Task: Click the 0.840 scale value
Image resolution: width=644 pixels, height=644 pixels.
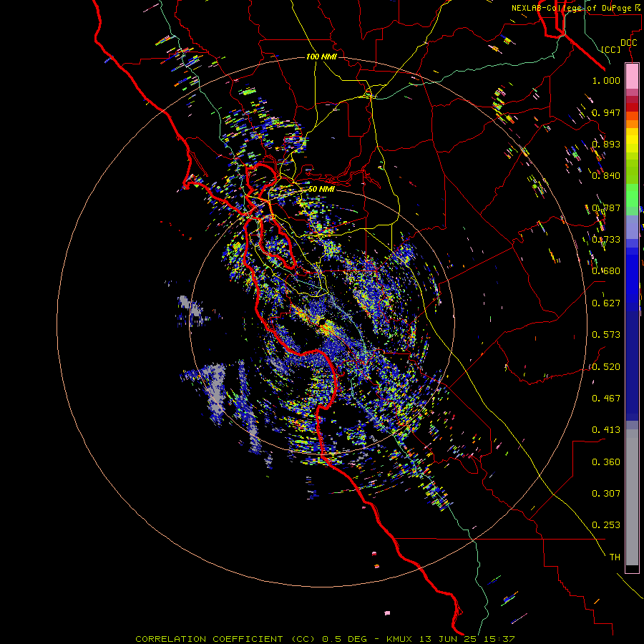Action: 606,176
